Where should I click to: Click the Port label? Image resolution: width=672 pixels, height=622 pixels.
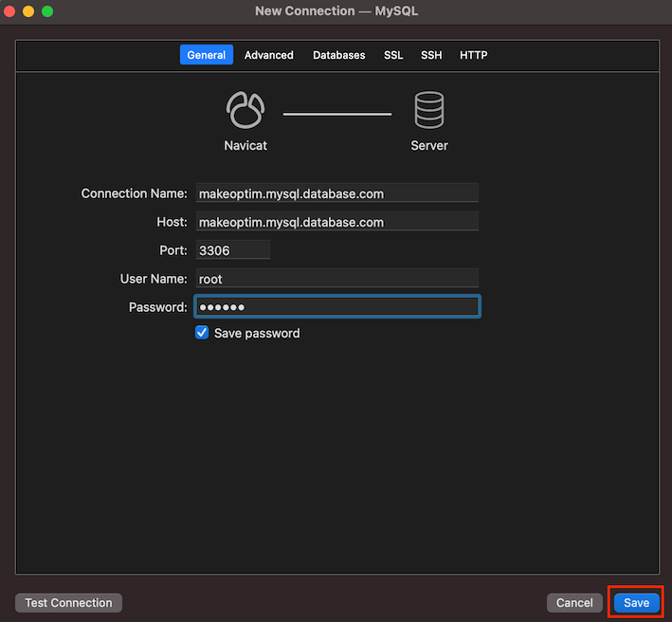point(173,250)
